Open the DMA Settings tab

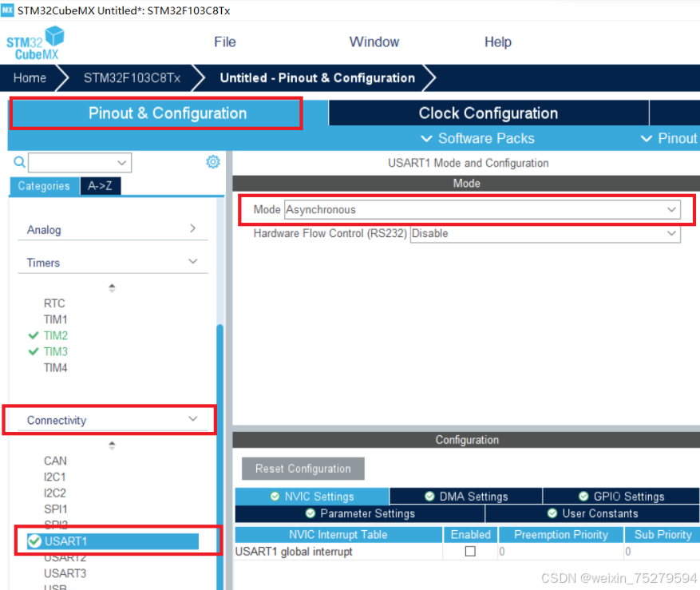coord(466,497)
